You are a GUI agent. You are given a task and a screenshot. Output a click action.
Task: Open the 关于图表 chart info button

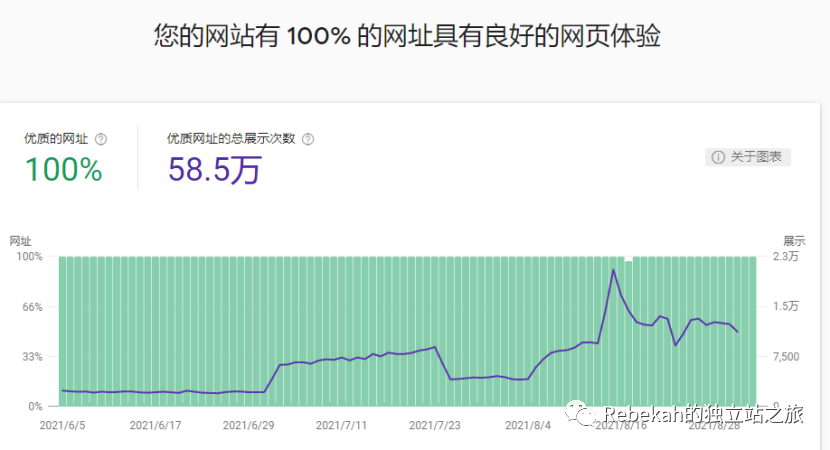pyautogui.click(x=748, y=157)
